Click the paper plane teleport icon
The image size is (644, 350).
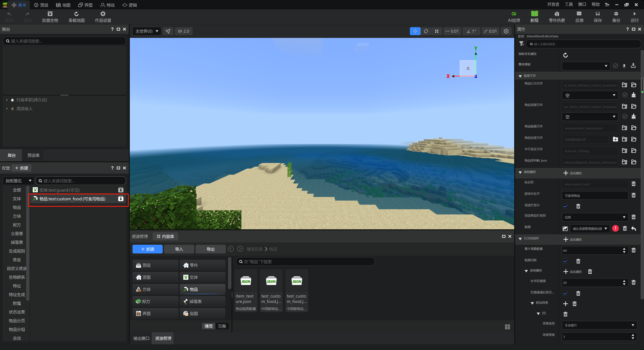168,31
